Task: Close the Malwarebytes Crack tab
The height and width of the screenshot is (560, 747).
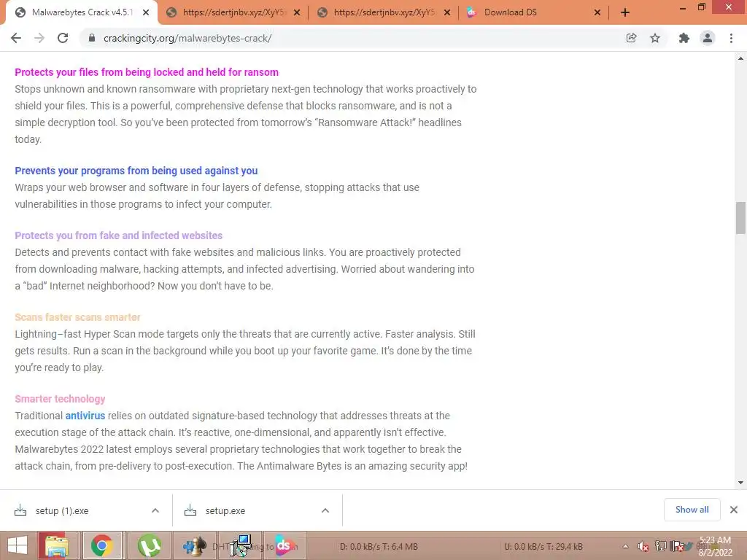Action: (146, 13)
